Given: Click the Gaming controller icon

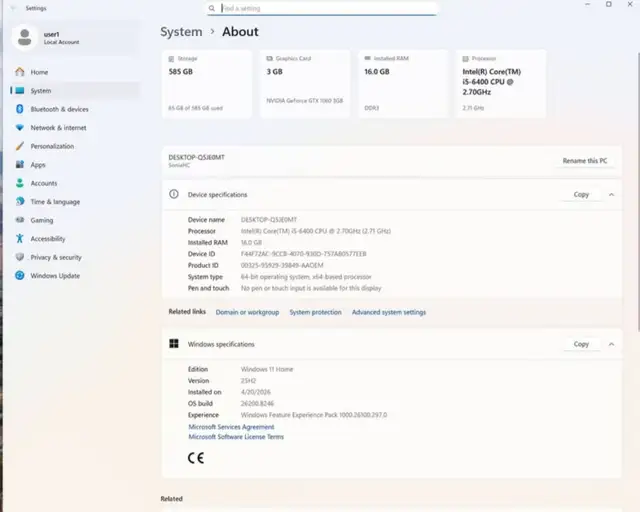Looking at the screenshot, I should coord(20,220).
